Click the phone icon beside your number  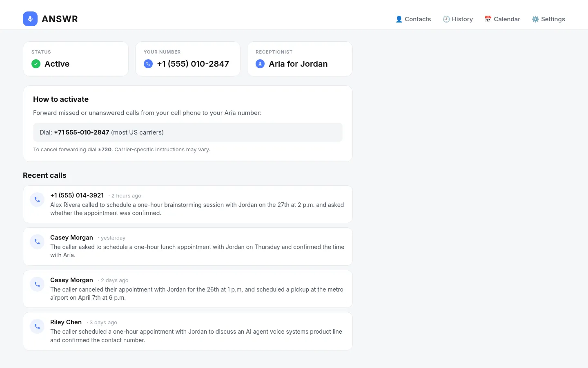148,64
